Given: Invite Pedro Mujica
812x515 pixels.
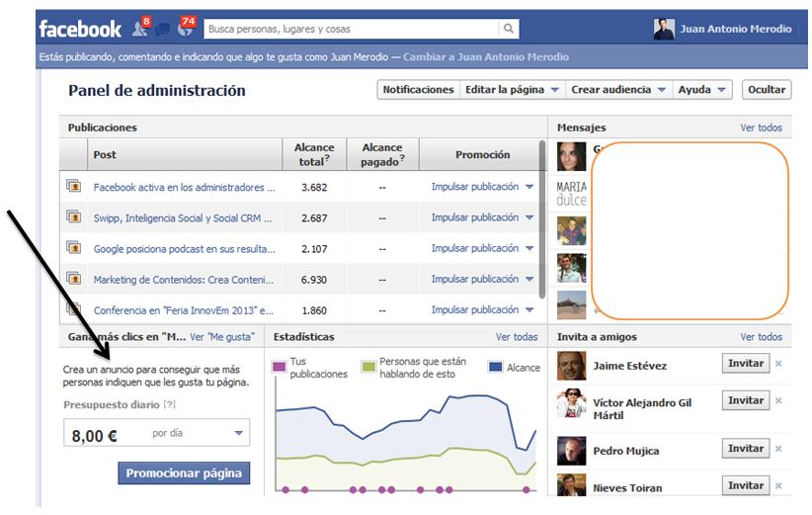Looking at the screenshot, I should [x=746, y=448].
